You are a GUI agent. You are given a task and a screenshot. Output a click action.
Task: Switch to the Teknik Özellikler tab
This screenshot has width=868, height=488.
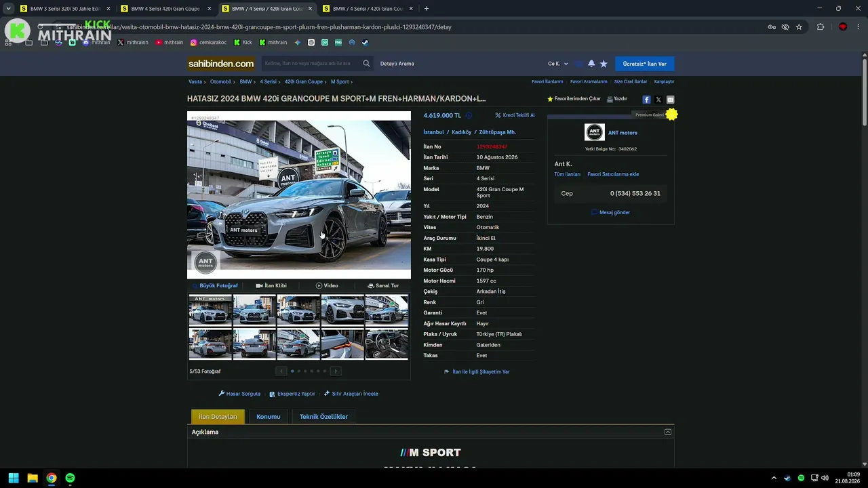pos(323,416)
